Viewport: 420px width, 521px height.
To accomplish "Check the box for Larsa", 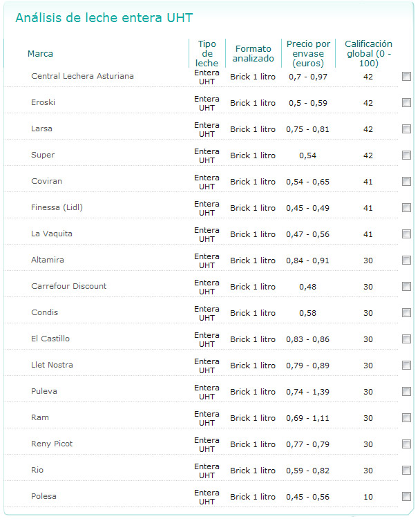I will tap(406, 129).
